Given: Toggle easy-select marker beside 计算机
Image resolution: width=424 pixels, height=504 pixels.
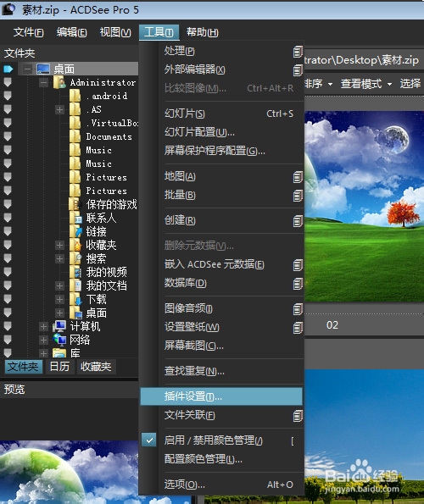Looking at the screenshot, I should [8, 326].
